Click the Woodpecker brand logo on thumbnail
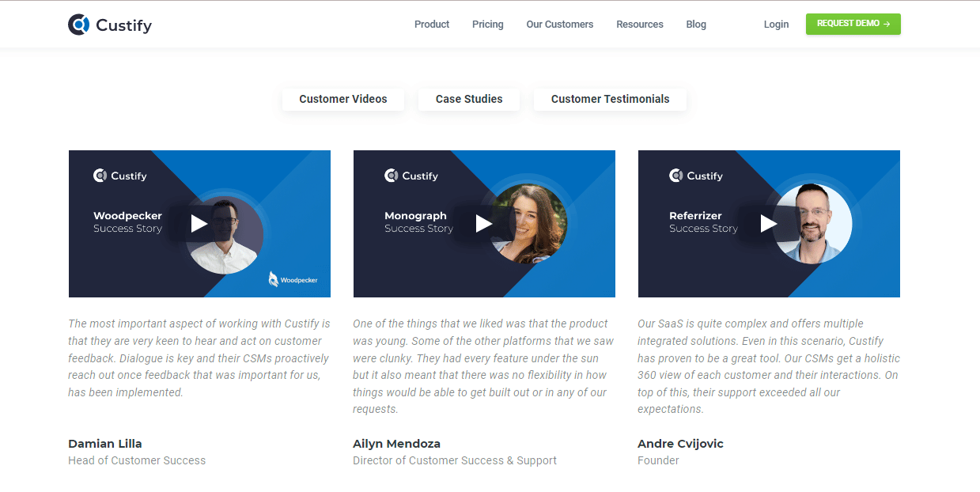Screen dimensions: 980x492 click(293, 279)
